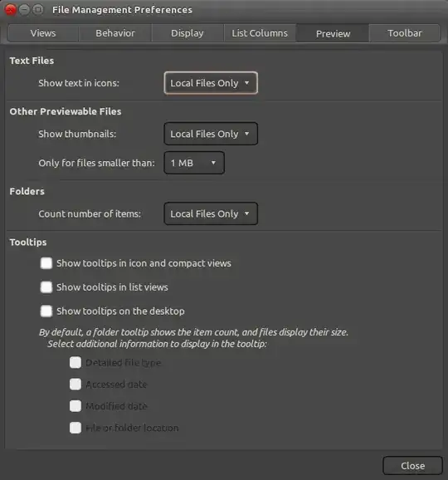Open the Count number of items dropdown
Screen dimensions: 448x480
point(211,213)
